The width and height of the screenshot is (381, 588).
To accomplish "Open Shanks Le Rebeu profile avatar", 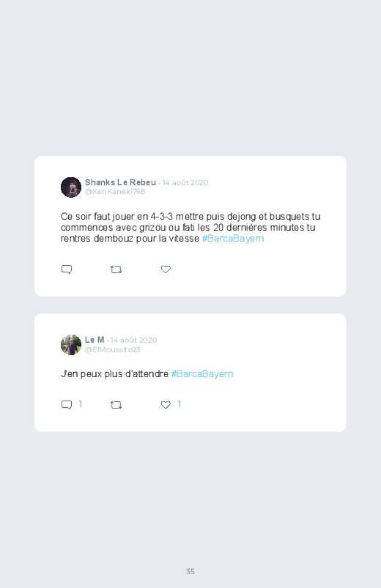I will [x=71, y=187].
